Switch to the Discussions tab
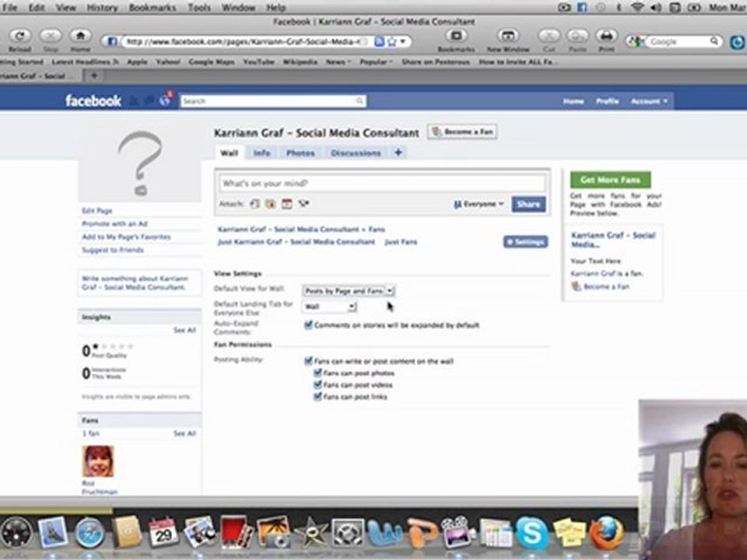Viewport: 747px width, 560px height. click(356, 153)
